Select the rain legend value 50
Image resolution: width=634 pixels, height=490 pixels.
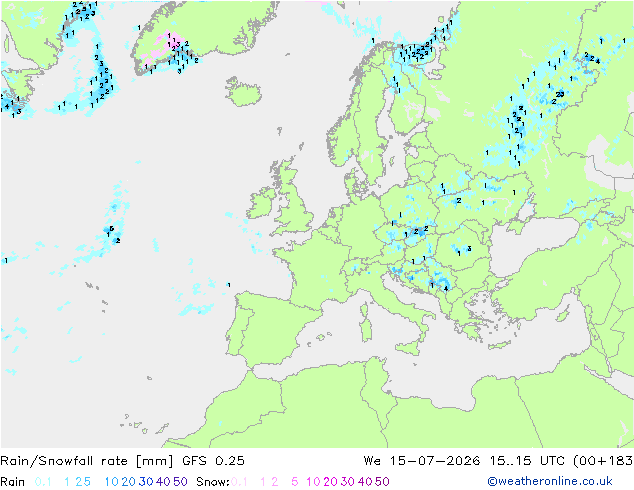180,482
